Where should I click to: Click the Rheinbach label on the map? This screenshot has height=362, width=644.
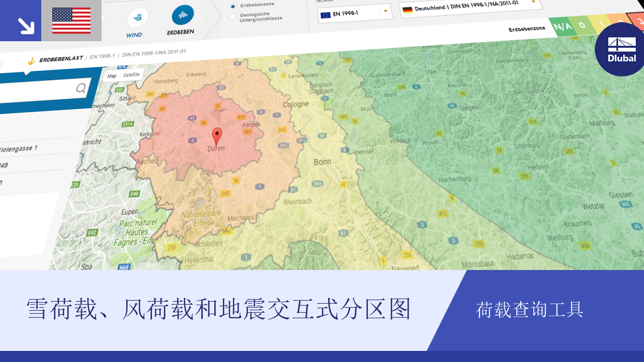(x=298, y=202)
